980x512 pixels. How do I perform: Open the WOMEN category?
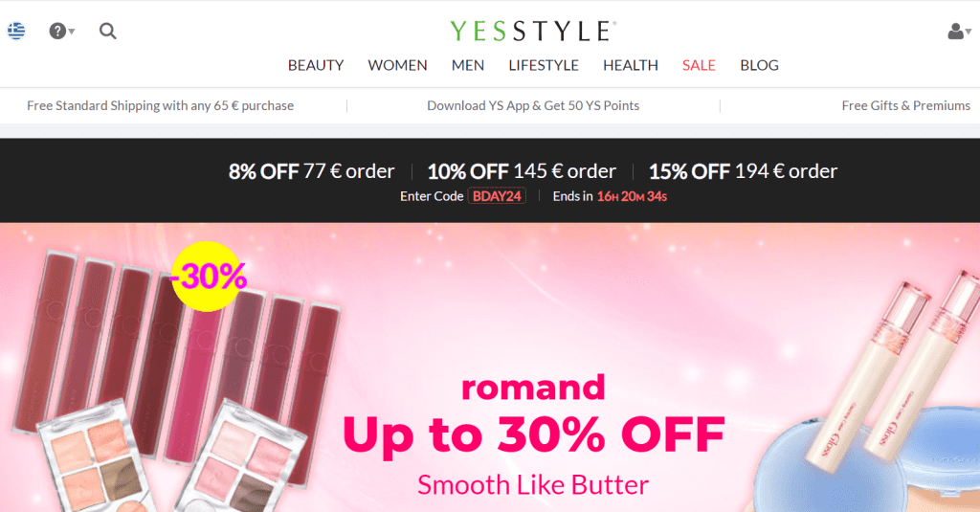[397, 65]
